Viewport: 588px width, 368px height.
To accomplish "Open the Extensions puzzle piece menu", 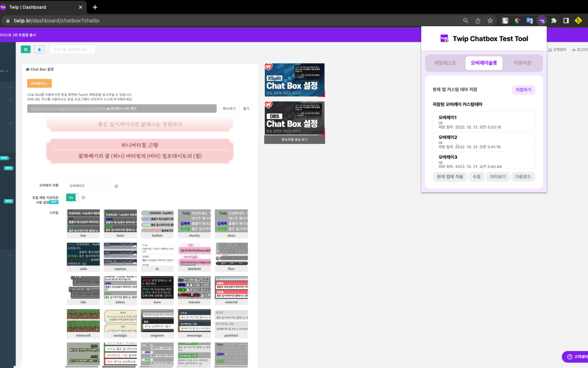I will (554, 21).
